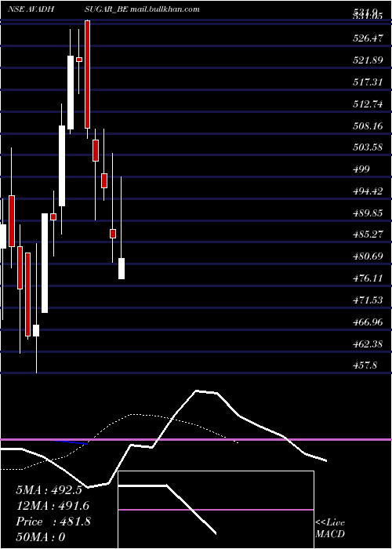Click the MACD peak of the solid white line
Image resolution: width=392 pixels, height=549 pixels.
pos(197,391)
